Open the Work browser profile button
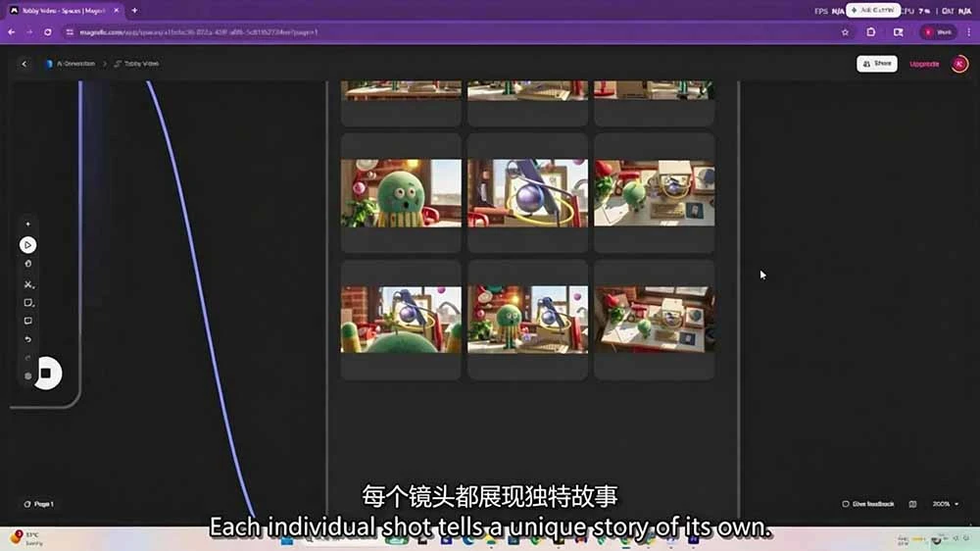This screenshot has height=551, width=980. tap(939, 32)
